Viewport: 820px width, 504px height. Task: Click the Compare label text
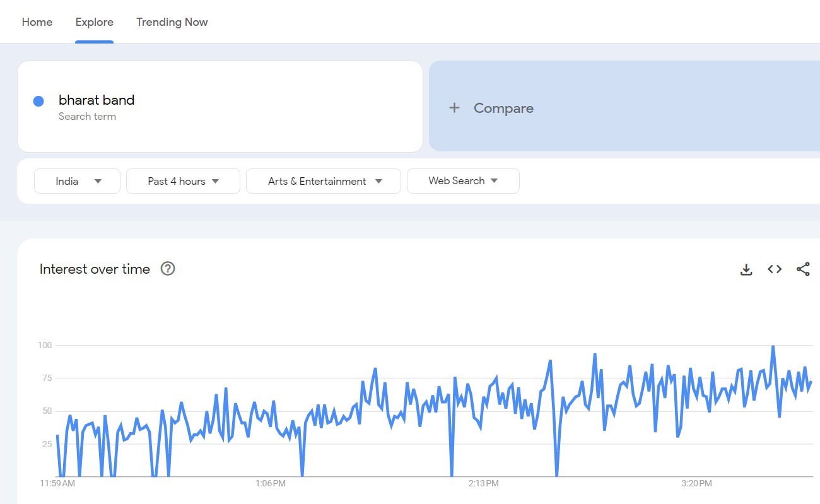coord(503,108)
